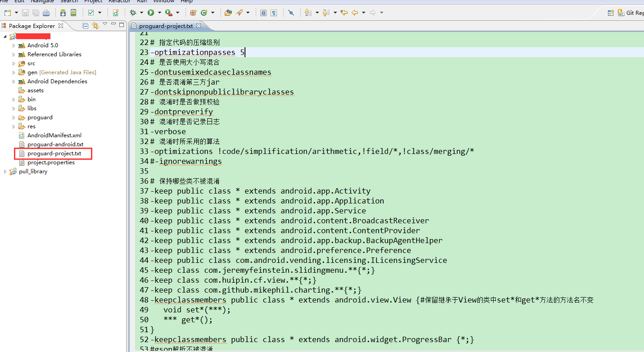This screenshot has width=644, height=352.
Task: Open the External Tools dropdown arrow
Action: coord(177,13)
